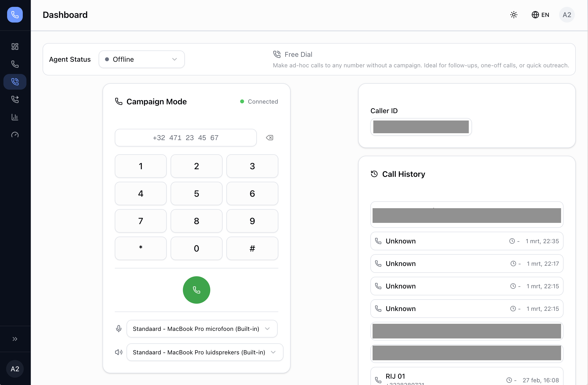Open the Agent Status dropdown showing Offline
This screenshot has height=385, width=588.
tap(141, 59)
